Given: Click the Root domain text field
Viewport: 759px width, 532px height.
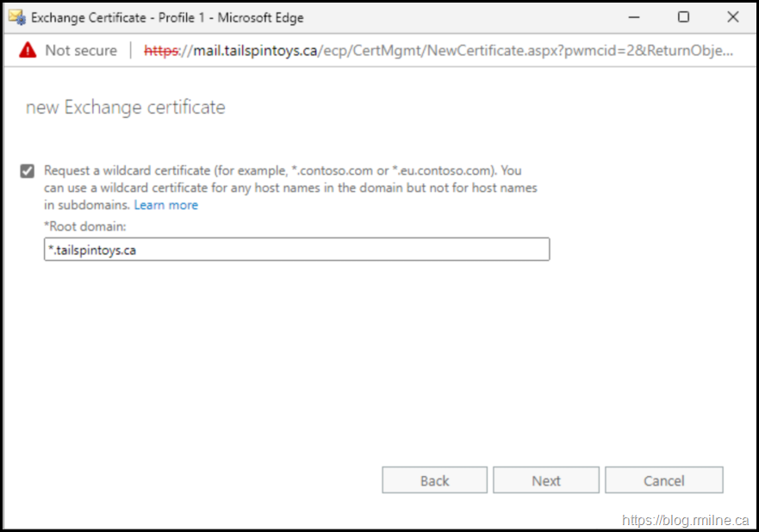Looking at the screenshot, I should pos(296,250).
